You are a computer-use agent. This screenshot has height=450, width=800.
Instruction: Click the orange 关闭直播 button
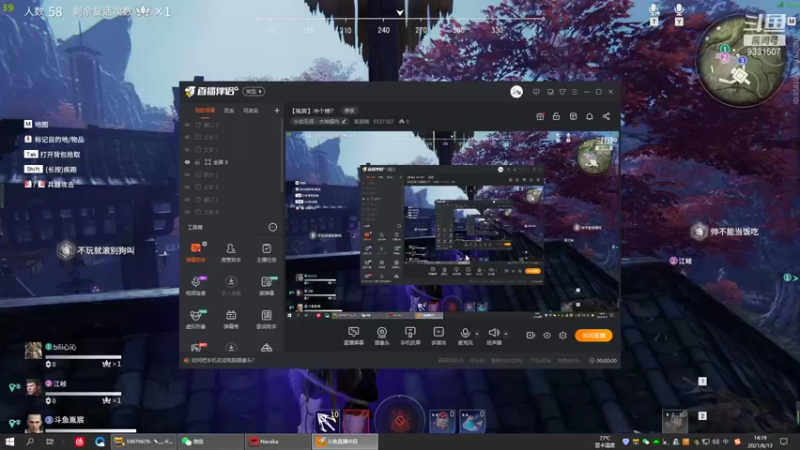[x=593, y=335]
